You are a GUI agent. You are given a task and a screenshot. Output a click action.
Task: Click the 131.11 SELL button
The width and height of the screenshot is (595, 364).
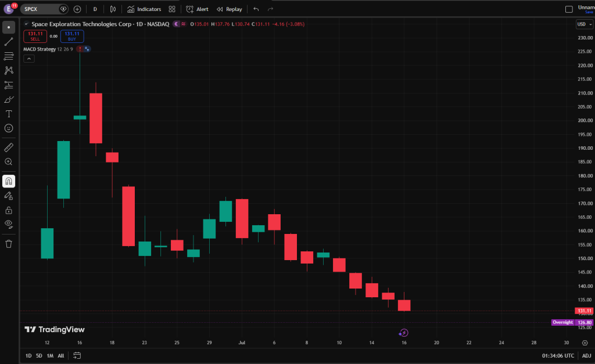click(35, 36)
